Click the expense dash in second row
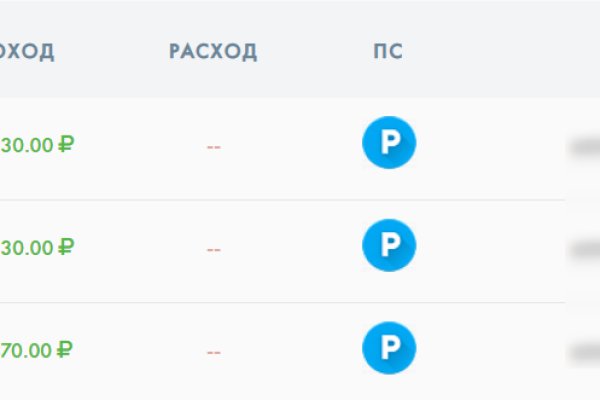600x400 pixels. coord(213,249)
